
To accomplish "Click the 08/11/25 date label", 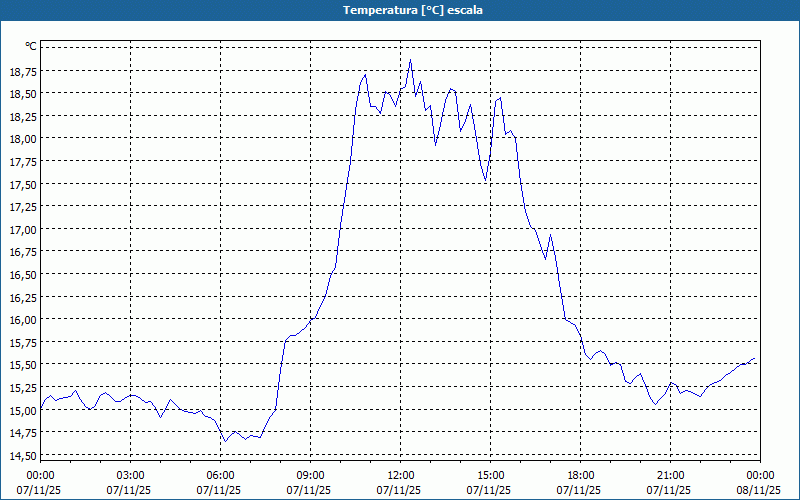I will point(761,490).
